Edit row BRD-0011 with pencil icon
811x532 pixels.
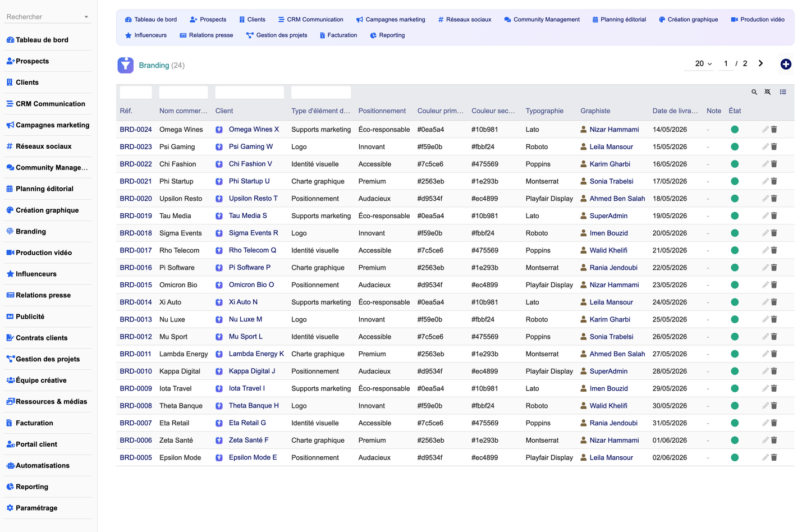click(765, 354)
